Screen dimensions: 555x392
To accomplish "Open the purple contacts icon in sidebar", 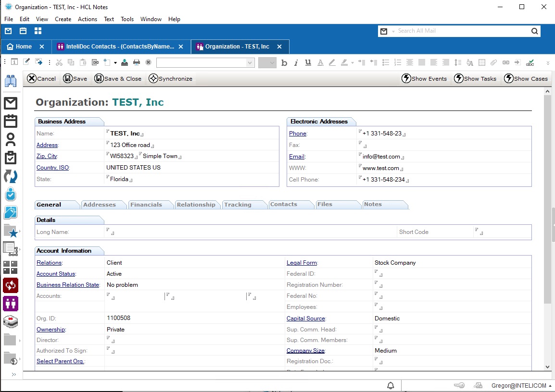I will [11, 304].
